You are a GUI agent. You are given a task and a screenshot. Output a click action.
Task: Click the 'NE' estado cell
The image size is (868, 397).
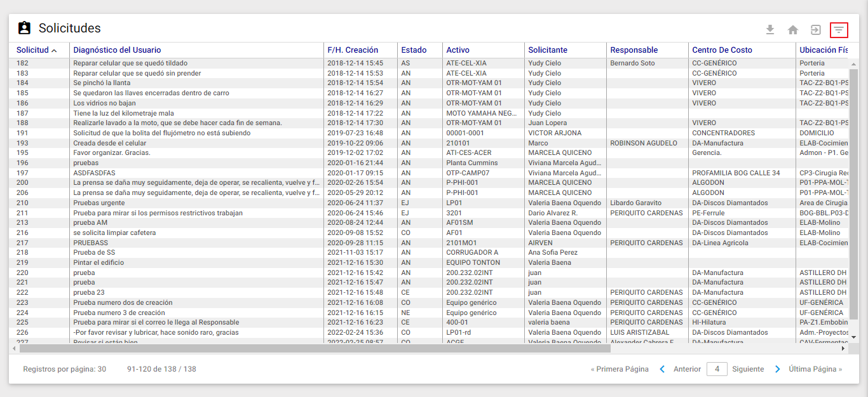pyautogui.click(x=405, y=313)
